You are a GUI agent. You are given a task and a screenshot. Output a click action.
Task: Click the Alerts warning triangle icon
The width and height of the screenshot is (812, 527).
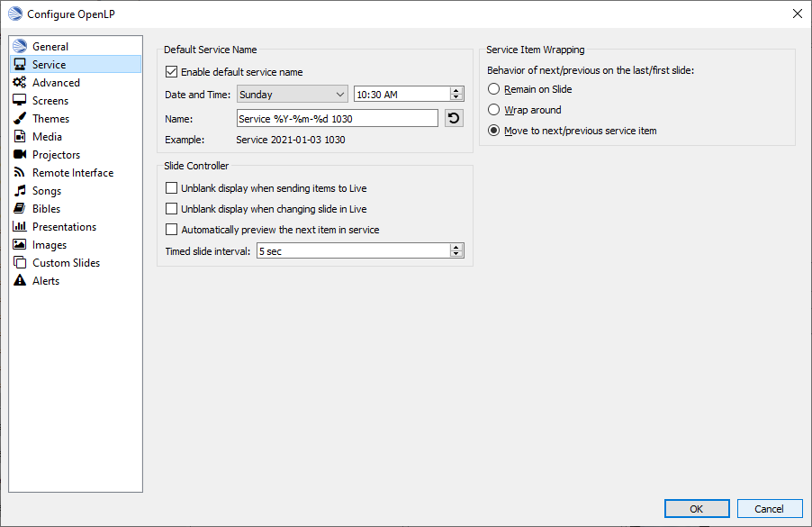tap(20, 280)
